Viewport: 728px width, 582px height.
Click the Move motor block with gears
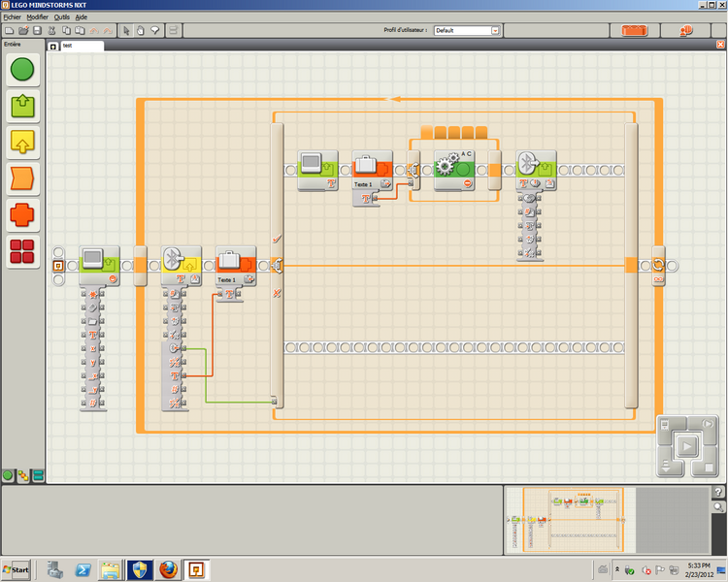pos(454,170)
